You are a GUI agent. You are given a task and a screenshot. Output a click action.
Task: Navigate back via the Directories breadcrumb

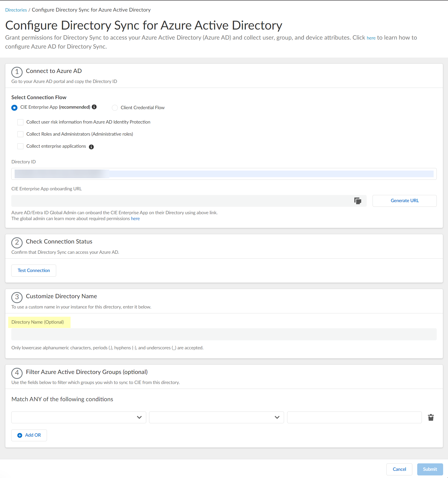click(16, 10)
